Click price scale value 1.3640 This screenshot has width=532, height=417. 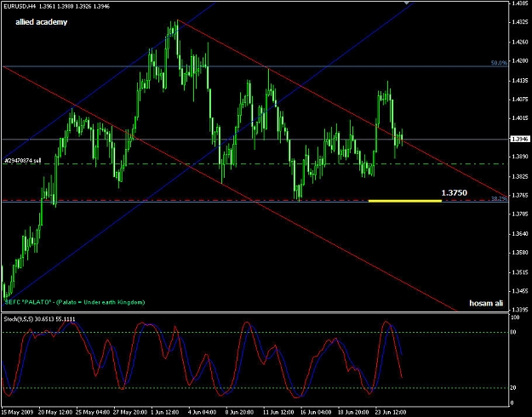coord(521,234)
